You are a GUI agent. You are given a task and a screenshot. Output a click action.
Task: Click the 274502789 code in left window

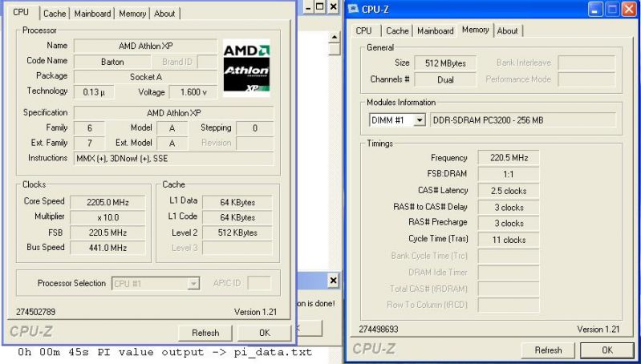[35, 312]
